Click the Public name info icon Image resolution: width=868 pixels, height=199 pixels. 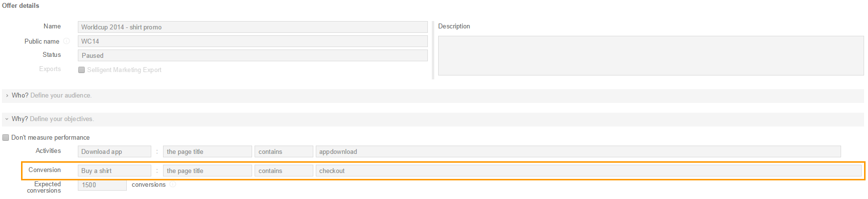coord(67,41)
